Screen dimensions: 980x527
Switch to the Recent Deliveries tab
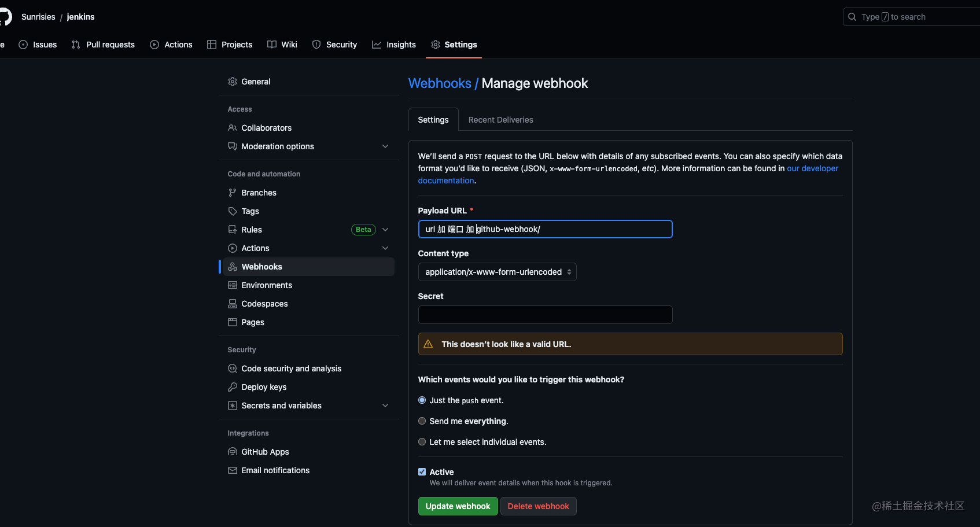pyautogui.click(x=500, y=120)
